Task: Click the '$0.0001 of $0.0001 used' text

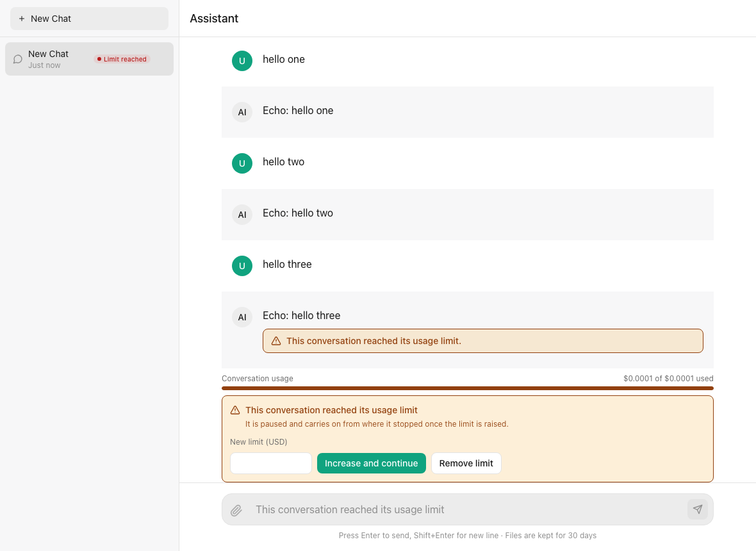Action: pyautogui.click(x=668, y=379)
